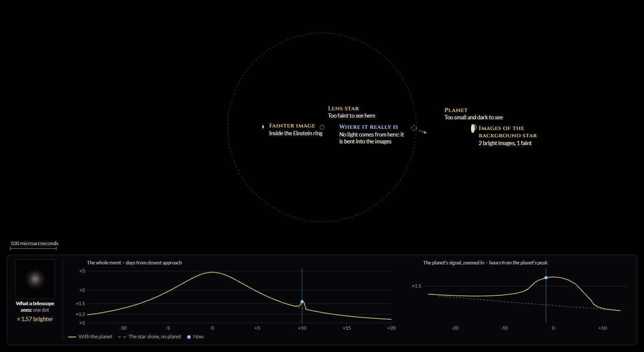Click the '100 microarcseconds' scale label
Screen dimensions: 644x352
point(34,243)
